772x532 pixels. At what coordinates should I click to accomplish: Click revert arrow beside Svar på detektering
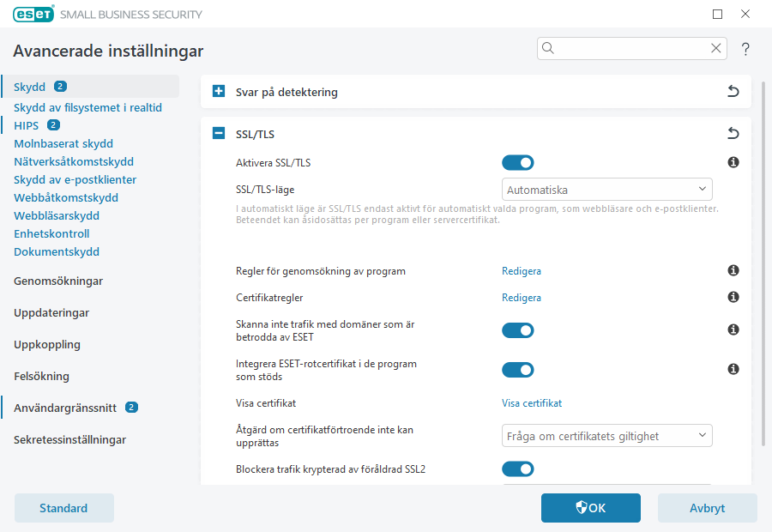coord(733,91)
